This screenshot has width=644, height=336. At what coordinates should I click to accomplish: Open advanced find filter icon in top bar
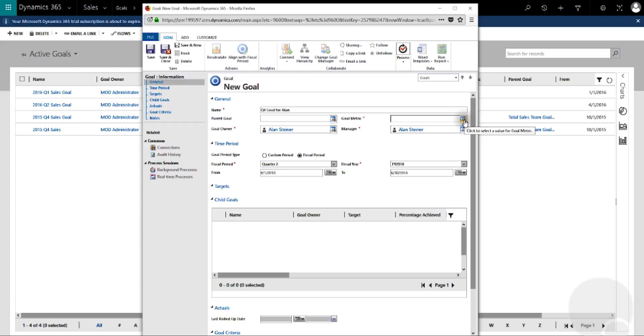tap(577, 8)
